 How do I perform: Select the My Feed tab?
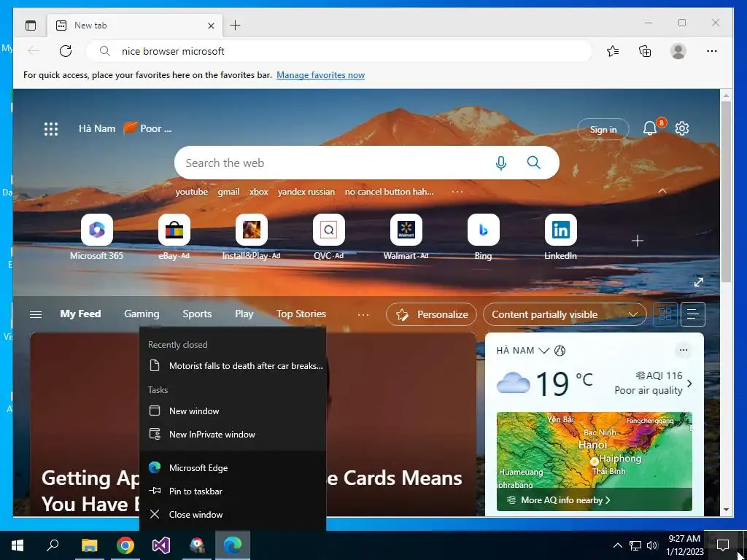[x=80, y=314]
